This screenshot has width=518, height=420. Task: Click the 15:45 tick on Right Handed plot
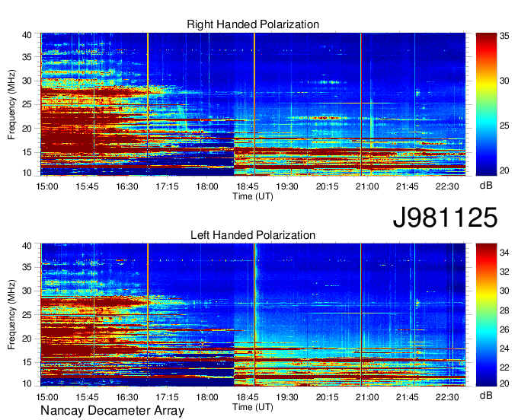point(87,186)
